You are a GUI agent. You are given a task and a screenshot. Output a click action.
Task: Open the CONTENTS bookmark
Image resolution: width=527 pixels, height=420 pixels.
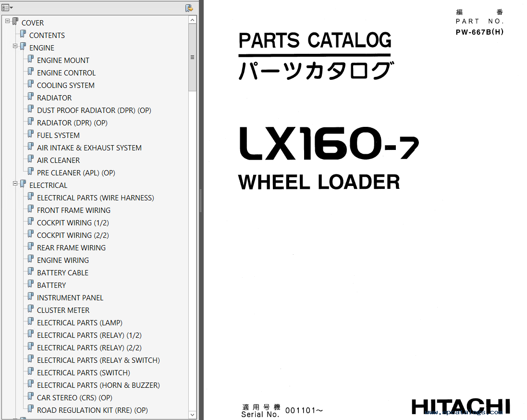(47, 35)
